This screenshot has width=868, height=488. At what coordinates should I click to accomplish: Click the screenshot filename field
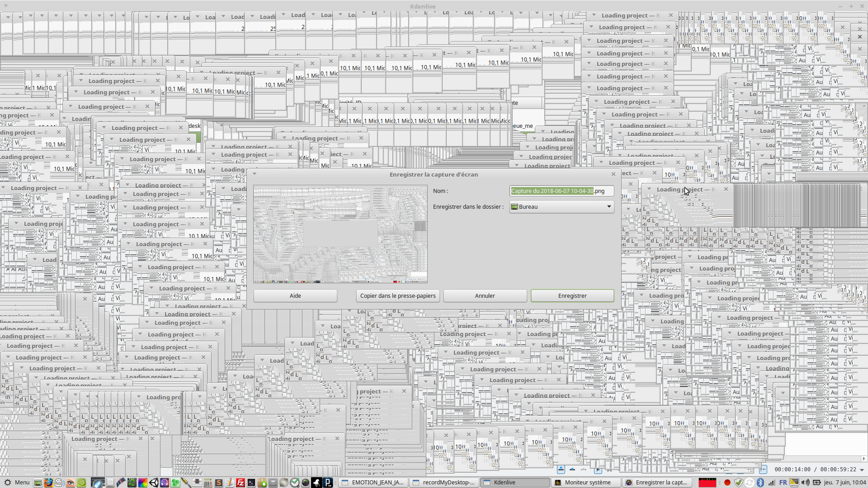[561, 191]
